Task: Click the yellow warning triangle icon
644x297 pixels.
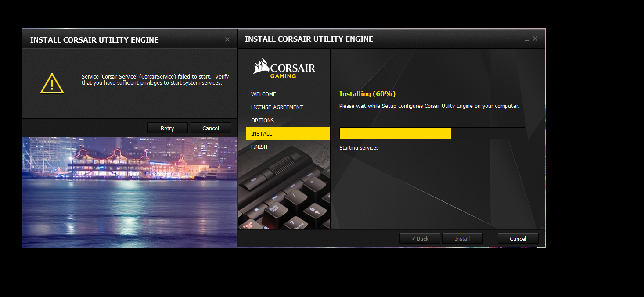Action: 52,83
